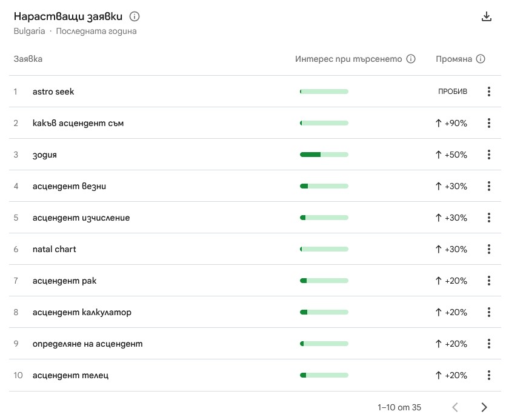Select the query astro seek

53,92
